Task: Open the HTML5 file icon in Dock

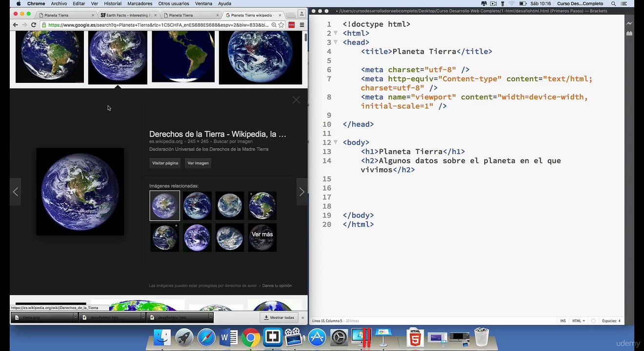Action: click(x=415, y=337)
